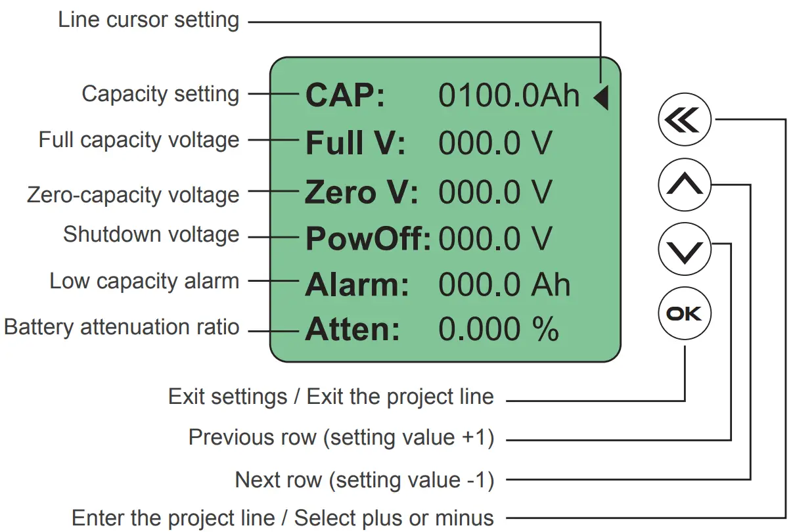Click the "Line cursor setting" caption
The image size is (795, 532).
[x=148, y=20]
